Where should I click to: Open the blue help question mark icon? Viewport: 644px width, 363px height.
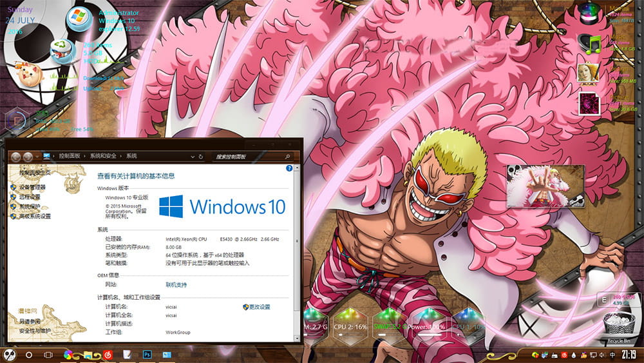click(289, 168)
